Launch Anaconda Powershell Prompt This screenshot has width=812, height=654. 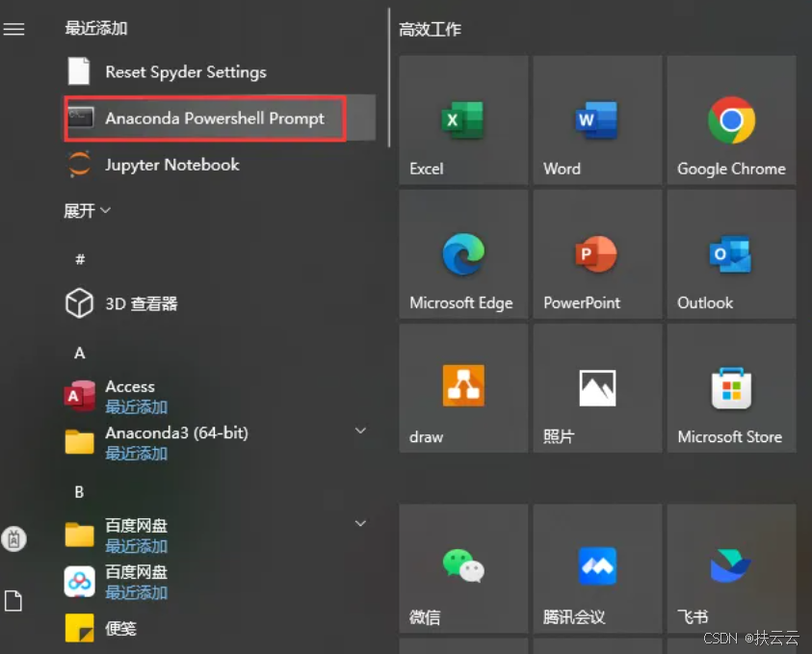coord(220,118)
